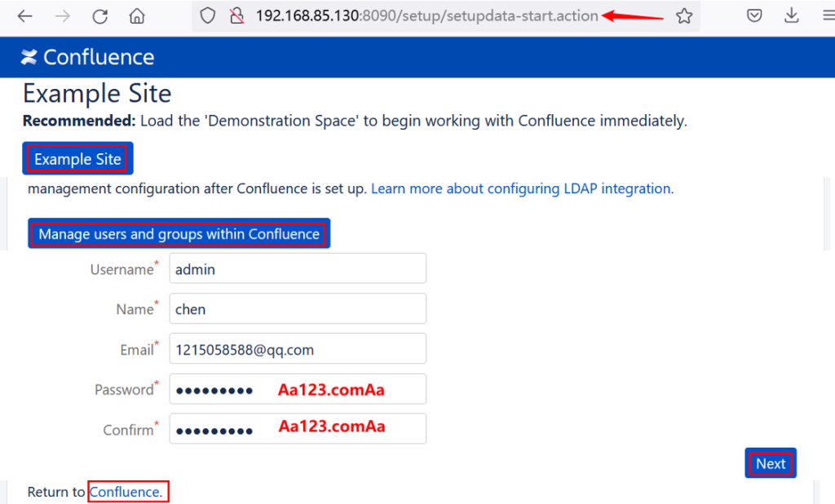The height and width of the screenshot is (504, 835).
Task: Click the Username field label
Action: pos(122,270)
